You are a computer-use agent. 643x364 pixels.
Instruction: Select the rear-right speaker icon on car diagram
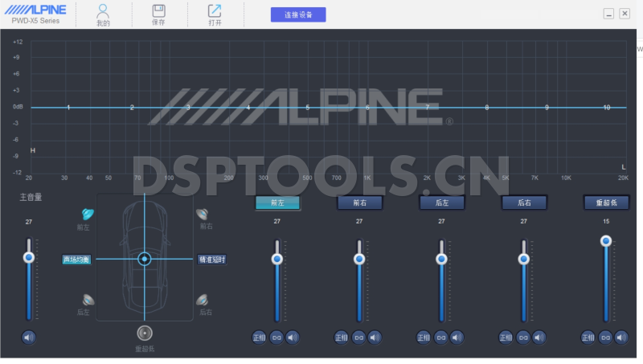[202, 300]
